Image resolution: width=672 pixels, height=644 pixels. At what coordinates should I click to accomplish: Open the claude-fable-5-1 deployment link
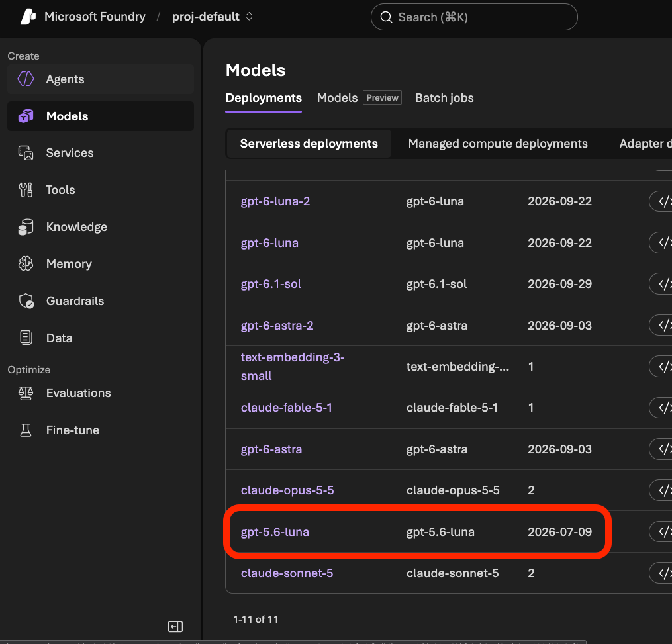pos(286,408)
